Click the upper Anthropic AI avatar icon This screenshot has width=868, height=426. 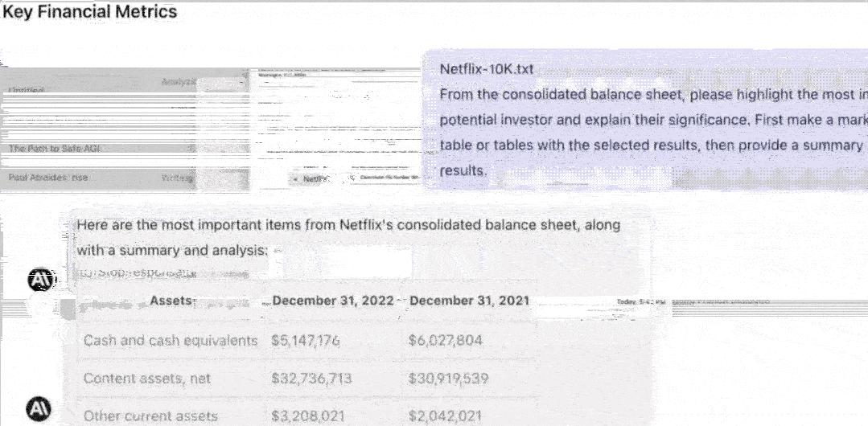[x=42, y=280]
